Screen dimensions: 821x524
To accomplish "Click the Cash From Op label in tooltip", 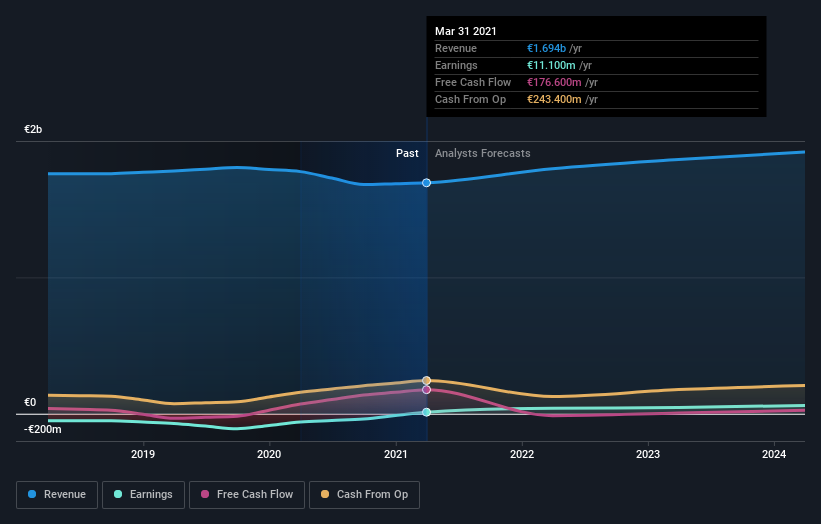I will pos(470,99).
